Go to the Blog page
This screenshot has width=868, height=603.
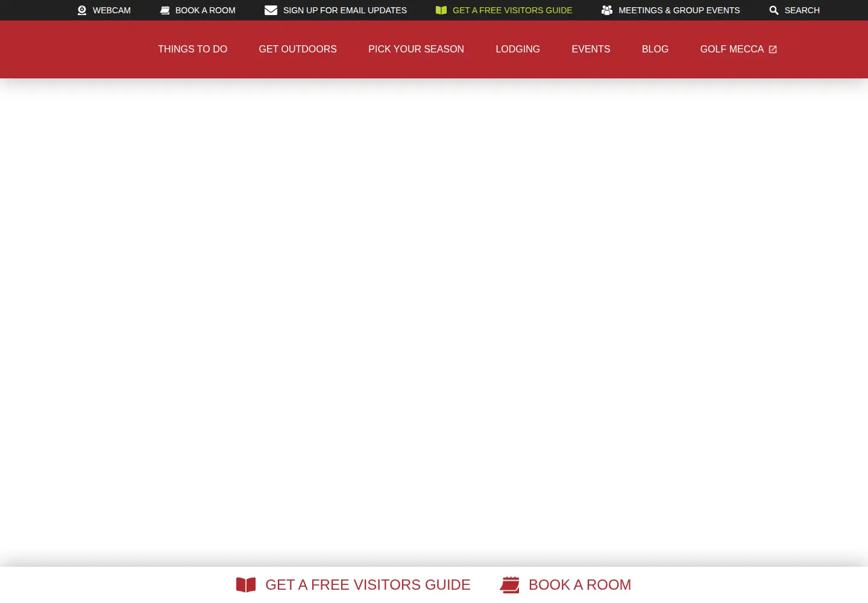(x=655, y=49)
